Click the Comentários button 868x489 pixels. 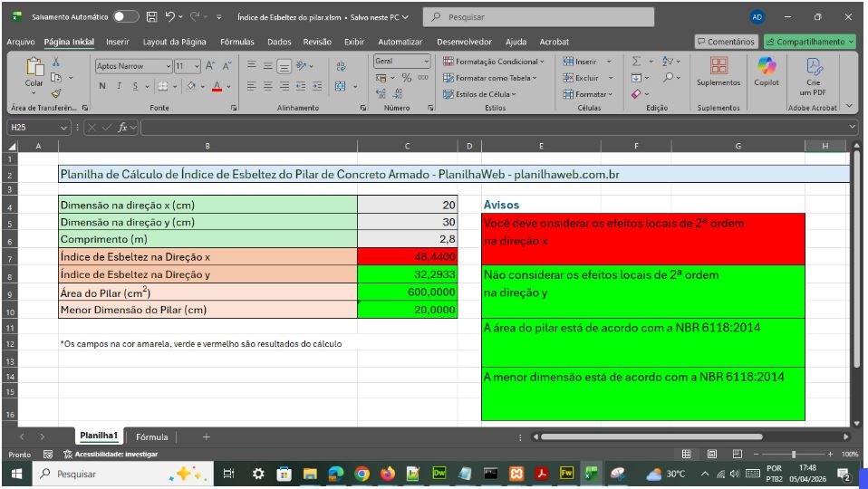coord(726,42)
